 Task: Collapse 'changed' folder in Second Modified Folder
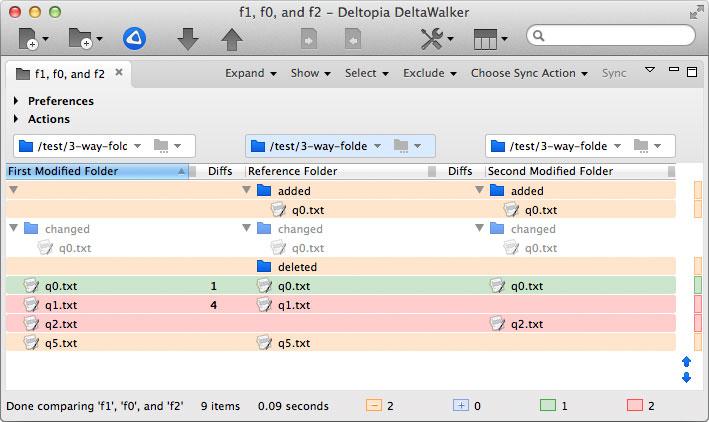coord(479,228)
